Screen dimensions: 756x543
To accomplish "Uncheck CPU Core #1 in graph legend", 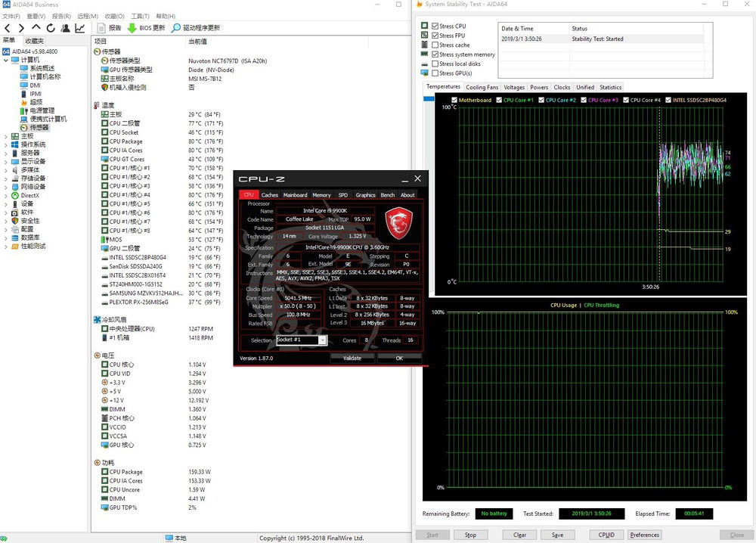I will pos(499,100).
